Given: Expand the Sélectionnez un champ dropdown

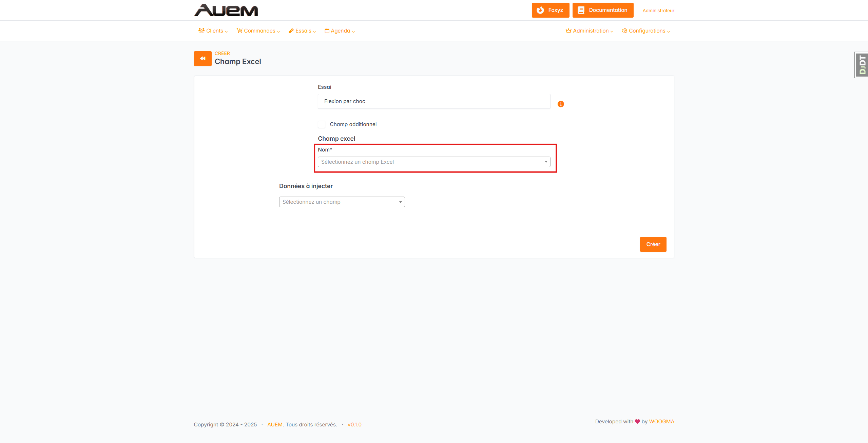Looking at the screenshot, I should pos(342,202).
